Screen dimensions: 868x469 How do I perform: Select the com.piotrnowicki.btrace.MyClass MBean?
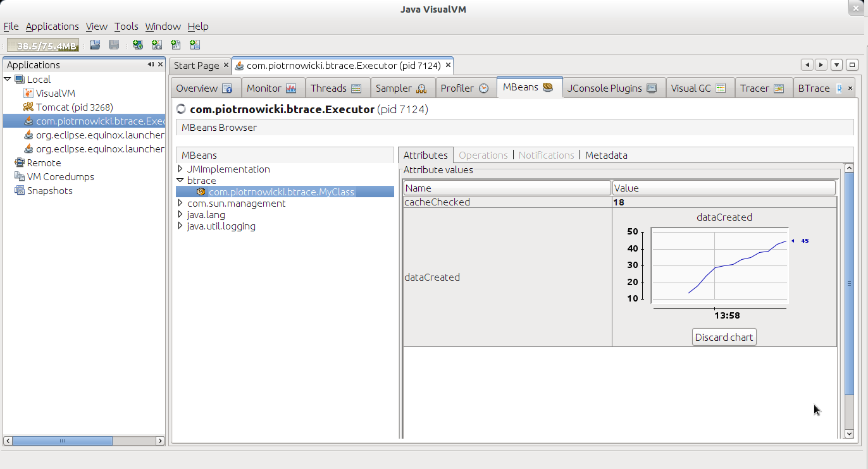tap(281, 192)
